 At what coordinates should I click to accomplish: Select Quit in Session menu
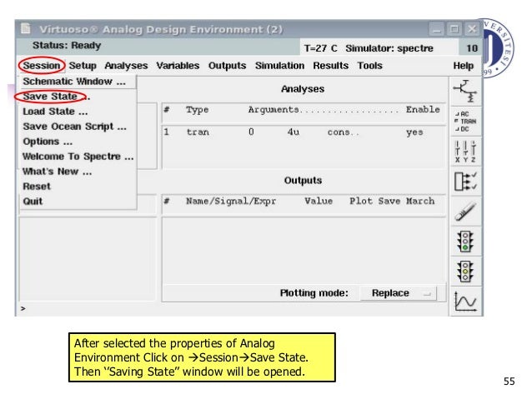click(x=78, y=201)
